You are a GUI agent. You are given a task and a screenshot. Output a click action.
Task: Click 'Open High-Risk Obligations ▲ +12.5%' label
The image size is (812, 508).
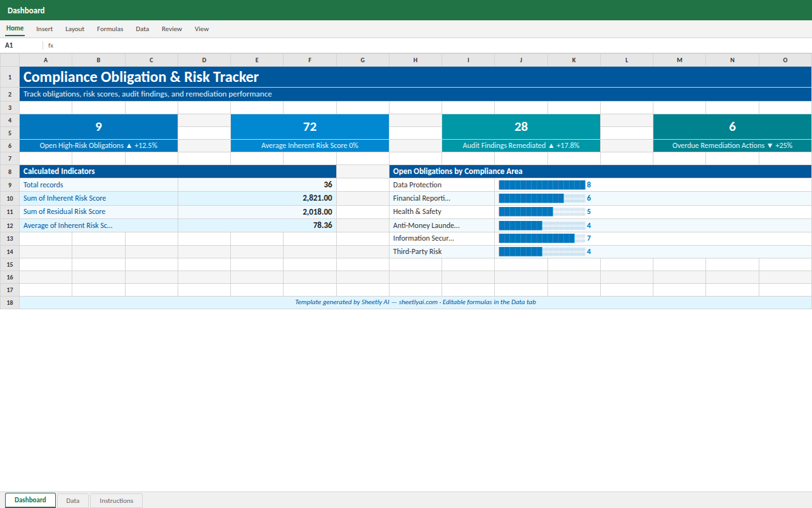pos(98,145)
